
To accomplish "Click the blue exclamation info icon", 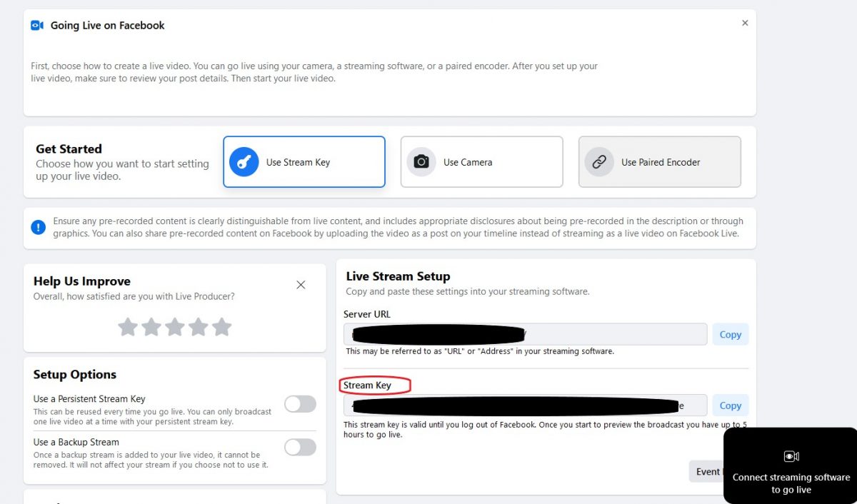I will 38,227.
